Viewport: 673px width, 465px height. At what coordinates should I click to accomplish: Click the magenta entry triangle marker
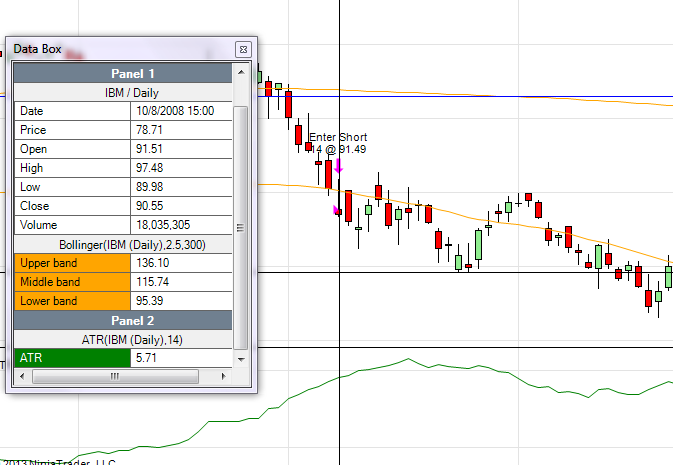coord(336,210)
